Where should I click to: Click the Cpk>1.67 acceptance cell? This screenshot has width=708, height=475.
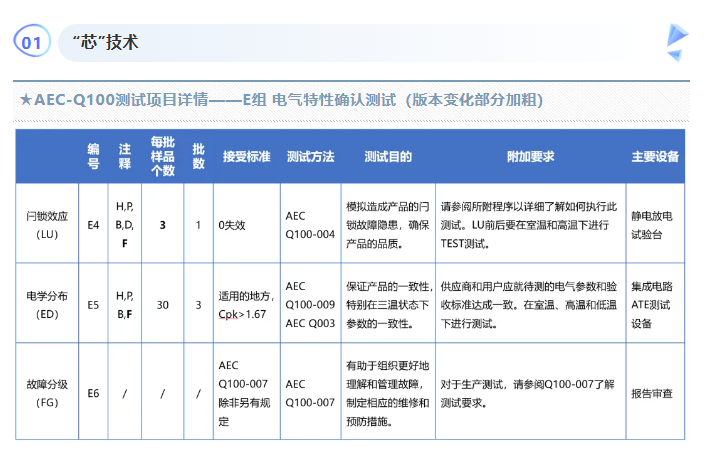click(x=246, y=305)
